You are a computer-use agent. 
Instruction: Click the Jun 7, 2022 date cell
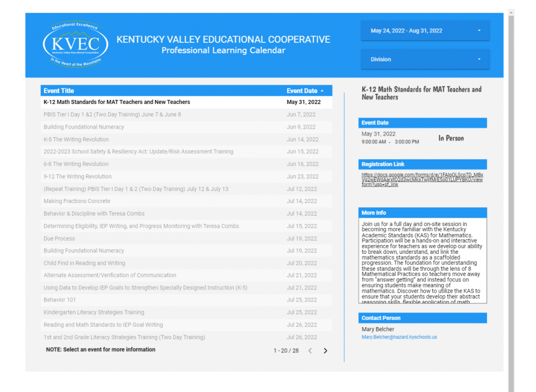(x=301, y=115)
